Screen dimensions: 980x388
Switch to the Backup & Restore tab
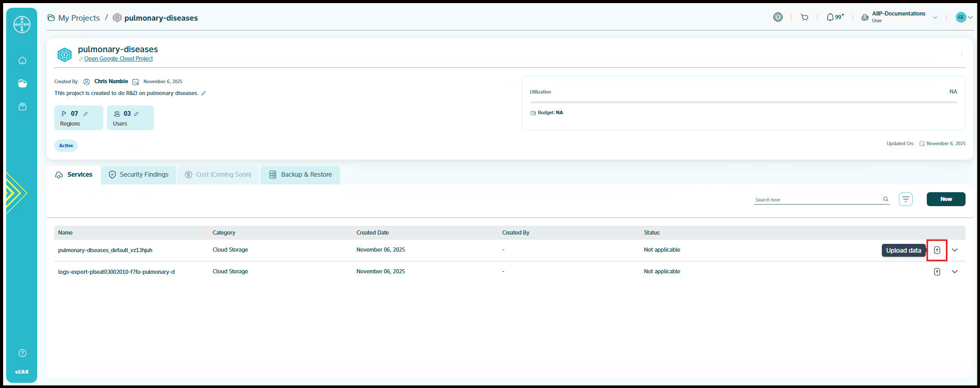[300, 175]
